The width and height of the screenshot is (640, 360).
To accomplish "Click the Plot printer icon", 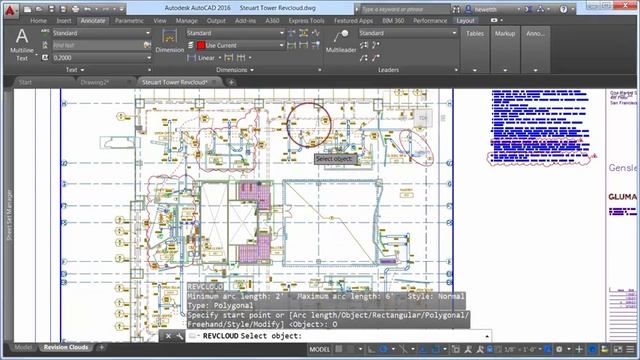I will coord(75,9).
